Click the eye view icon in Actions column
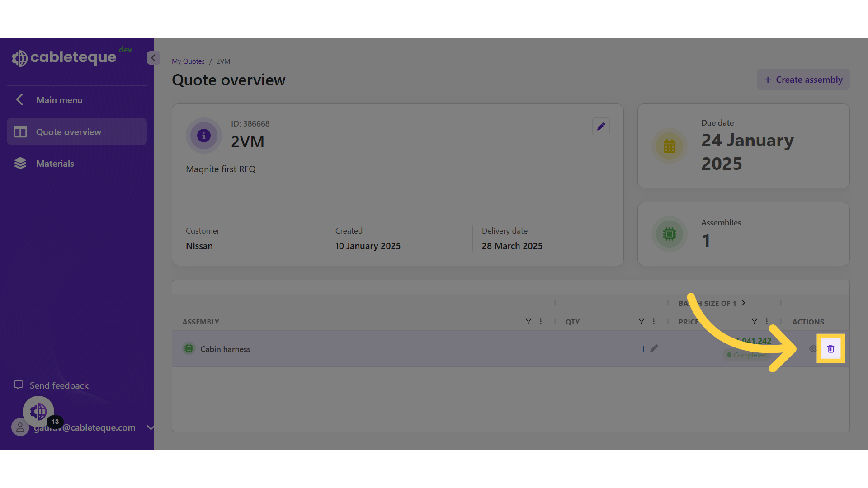 813,348
